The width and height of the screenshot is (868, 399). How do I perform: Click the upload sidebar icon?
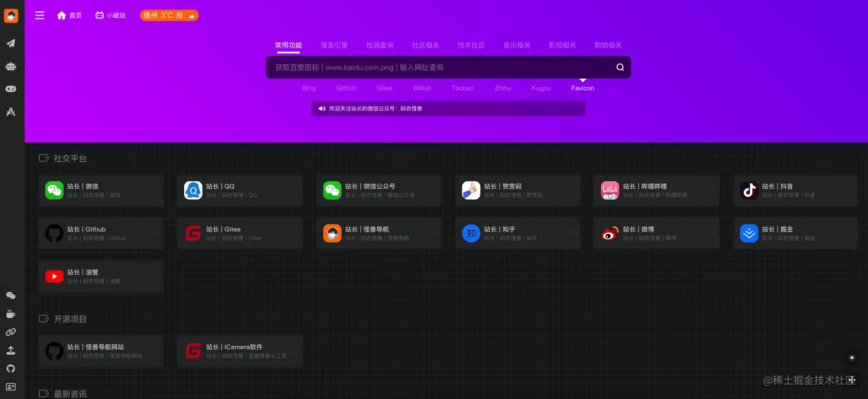(11, 350)
